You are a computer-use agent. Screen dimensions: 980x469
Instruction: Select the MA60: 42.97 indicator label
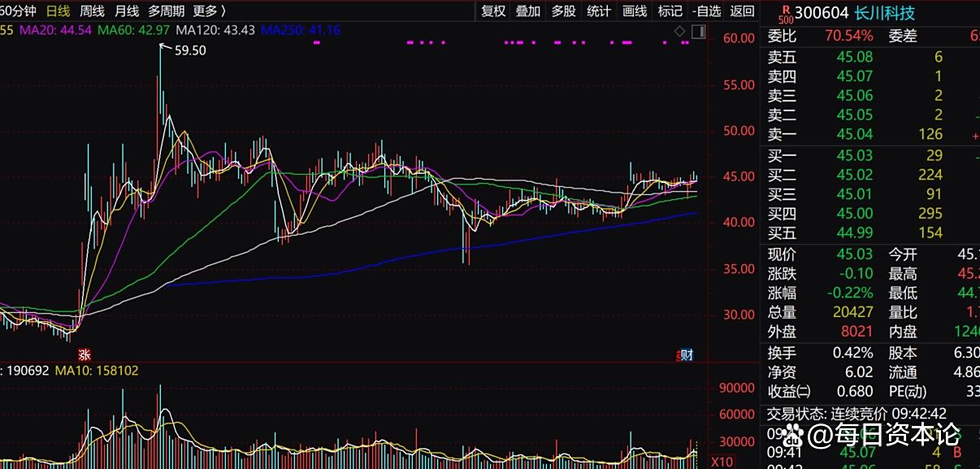[134, 30]
